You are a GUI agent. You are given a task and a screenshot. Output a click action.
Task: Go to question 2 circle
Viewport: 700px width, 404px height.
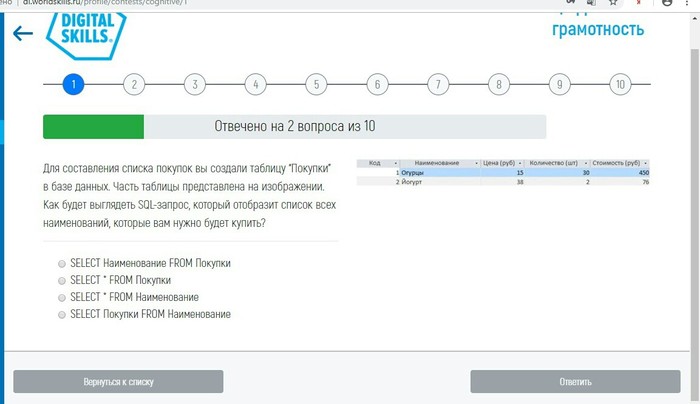click(x=133, y=84)
